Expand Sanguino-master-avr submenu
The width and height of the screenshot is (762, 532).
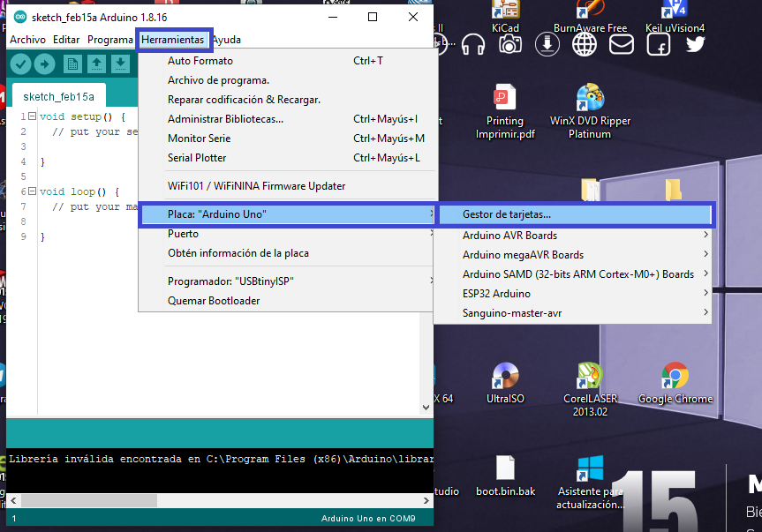coord(572,313)
